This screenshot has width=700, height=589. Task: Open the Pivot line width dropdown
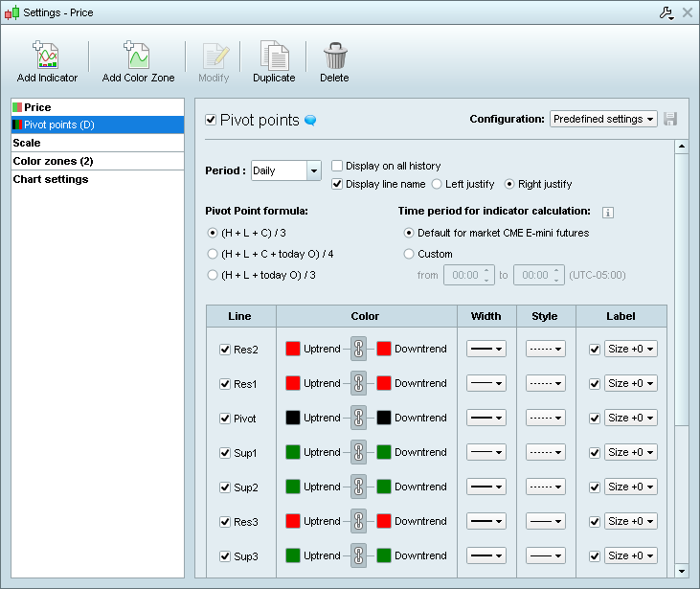click(x=485, y=419)
